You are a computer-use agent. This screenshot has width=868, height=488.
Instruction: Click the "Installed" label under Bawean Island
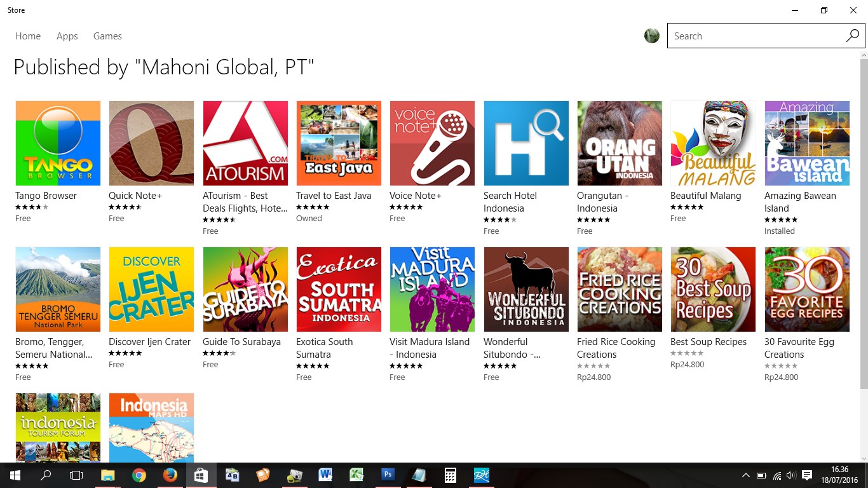click(780, 231)
